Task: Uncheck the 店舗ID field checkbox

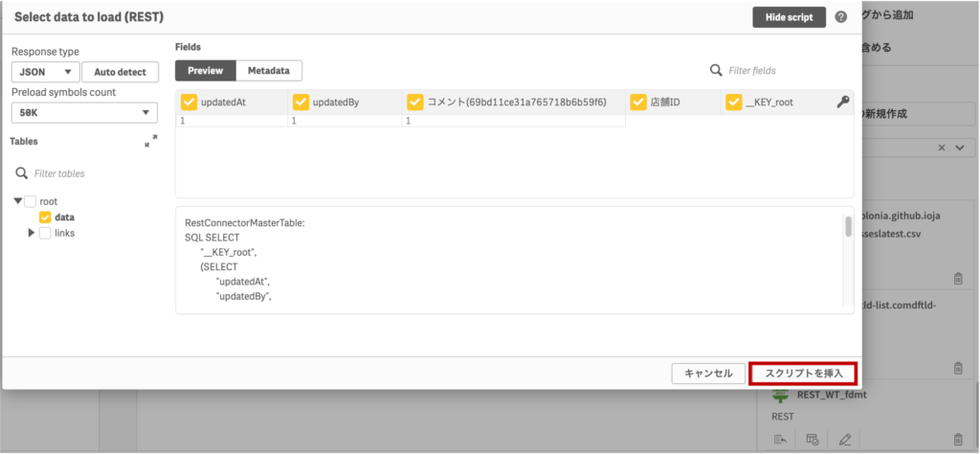Action: 638,102
